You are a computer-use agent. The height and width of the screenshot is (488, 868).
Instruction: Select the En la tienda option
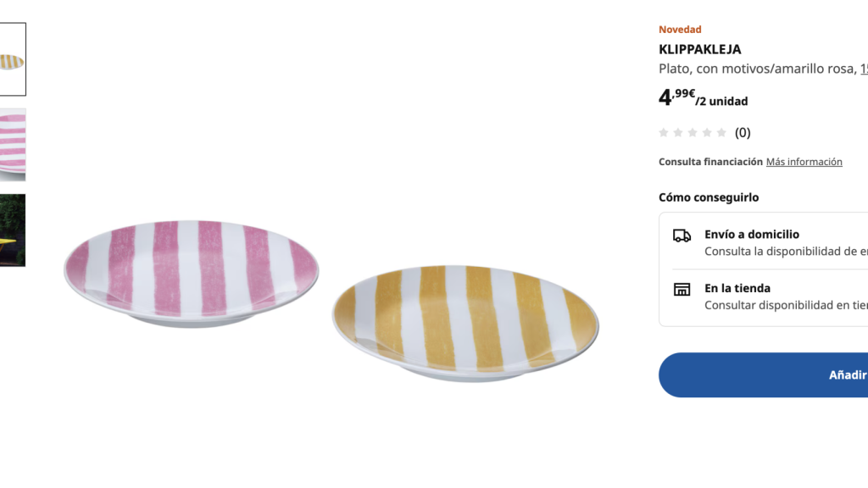(x=736, y=288)
